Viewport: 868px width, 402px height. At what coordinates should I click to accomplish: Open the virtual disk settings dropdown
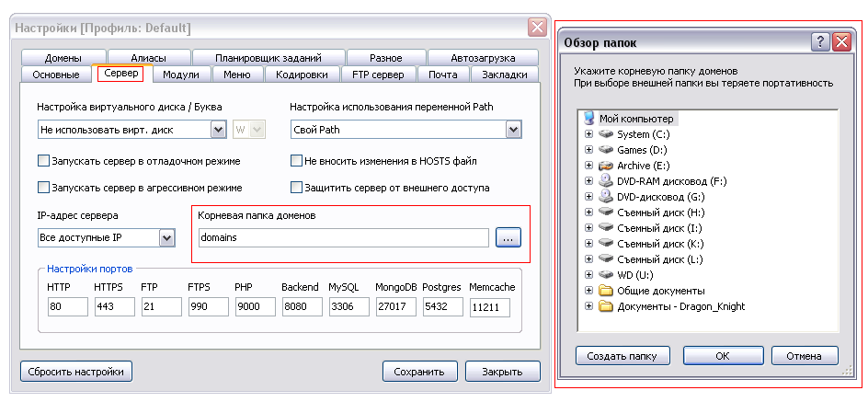[218, 130]
